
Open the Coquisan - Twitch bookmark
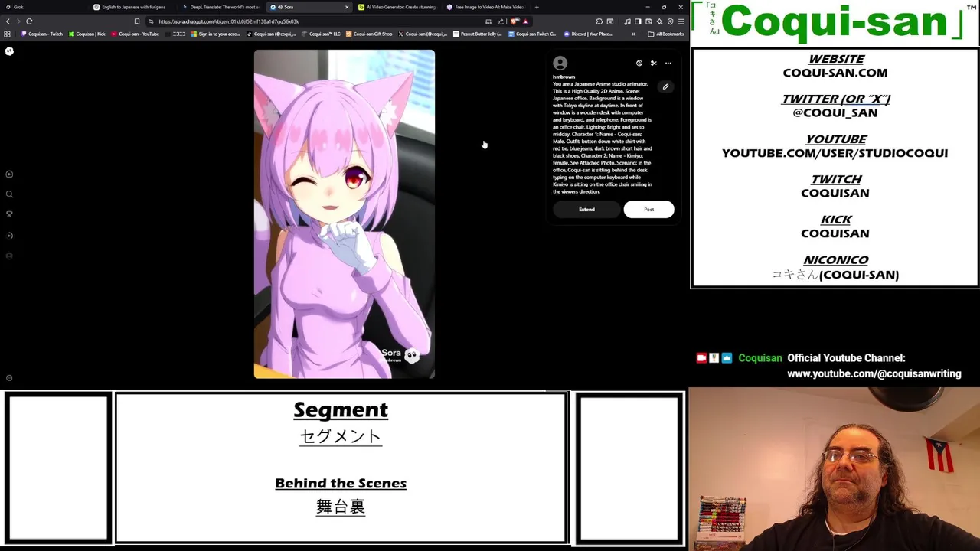43,34
